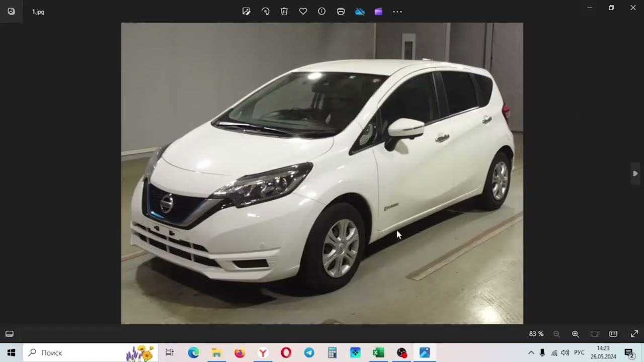Show hidden tray icons with the chevron
The image size is (644, 362).
coord(531,352)
